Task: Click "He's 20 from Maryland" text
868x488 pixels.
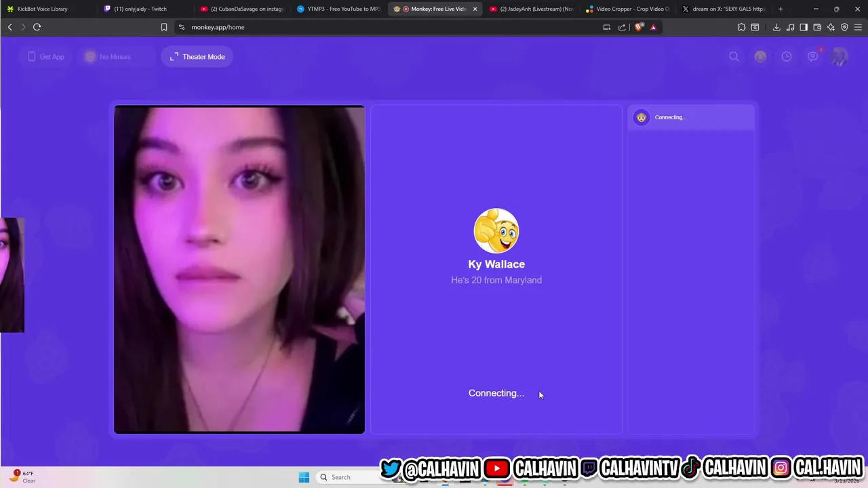Action: pyautogui.click(x=496, y=280)
